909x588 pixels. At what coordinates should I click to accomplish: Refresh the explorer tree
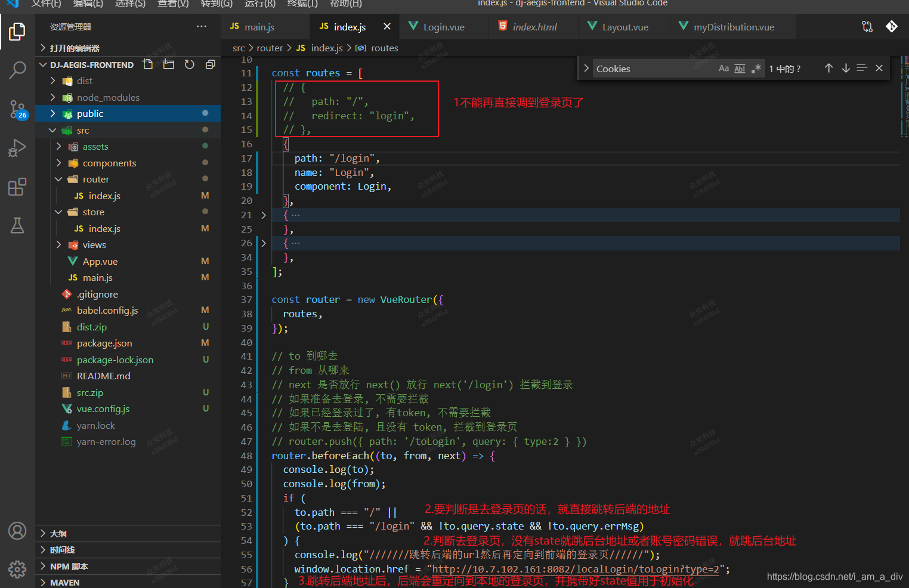click(x=190, y=64)
